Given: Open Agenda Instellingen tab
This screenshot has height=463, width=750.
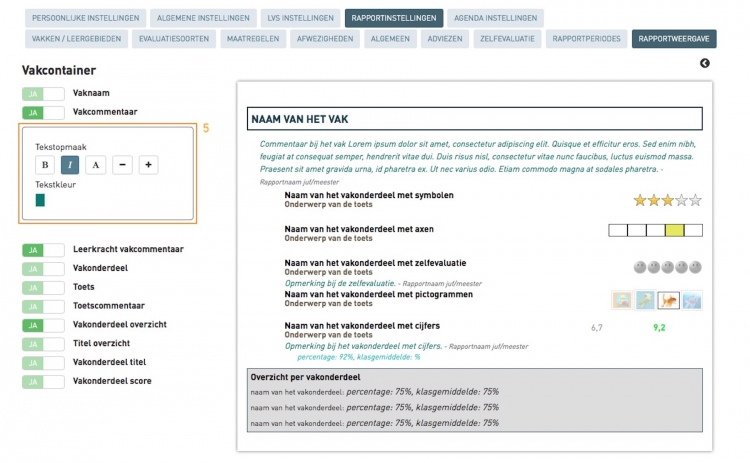Looking at the screenshot, I should (496, 18).
